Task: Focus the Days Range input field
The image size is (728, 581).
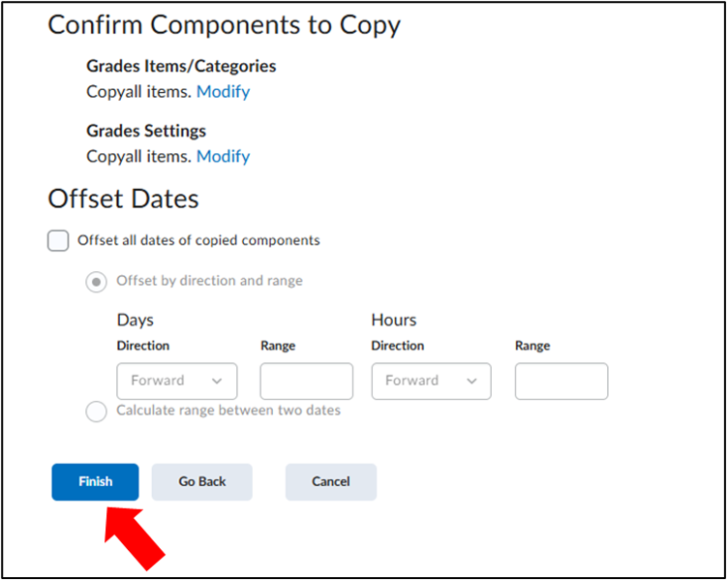Action: 307,382
